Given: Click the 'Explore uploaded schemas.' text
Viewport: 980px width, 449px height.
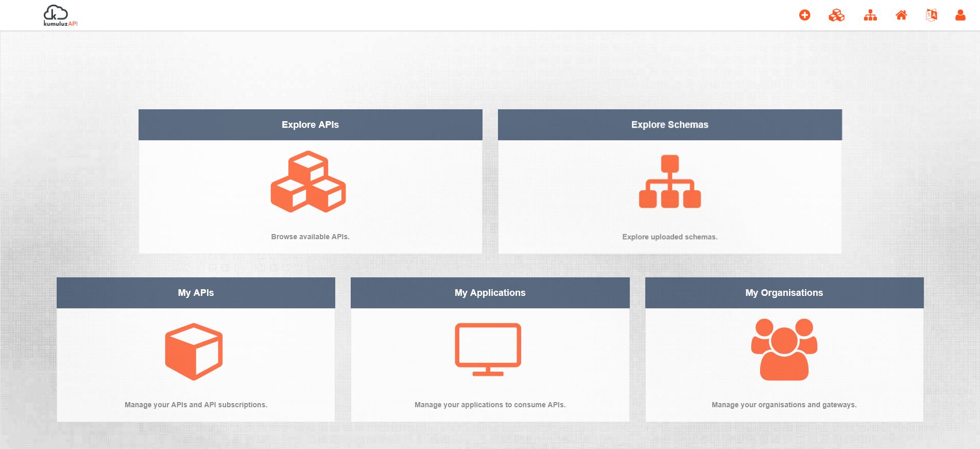Looking at the screenshot, I should click(669, 237).
